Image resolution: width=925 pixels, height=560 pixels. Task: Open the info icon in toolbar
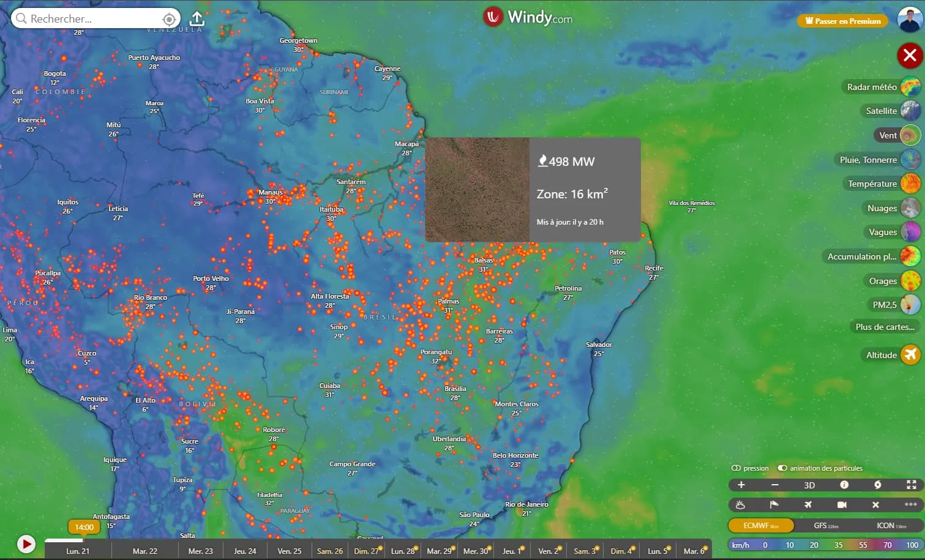pyautogui.click(x=844, y=485)
